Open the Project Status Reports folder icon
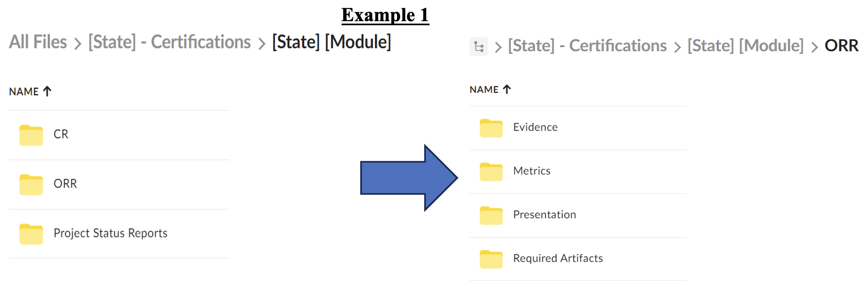This screenshot has width=868, height=289. click(31, 234)
